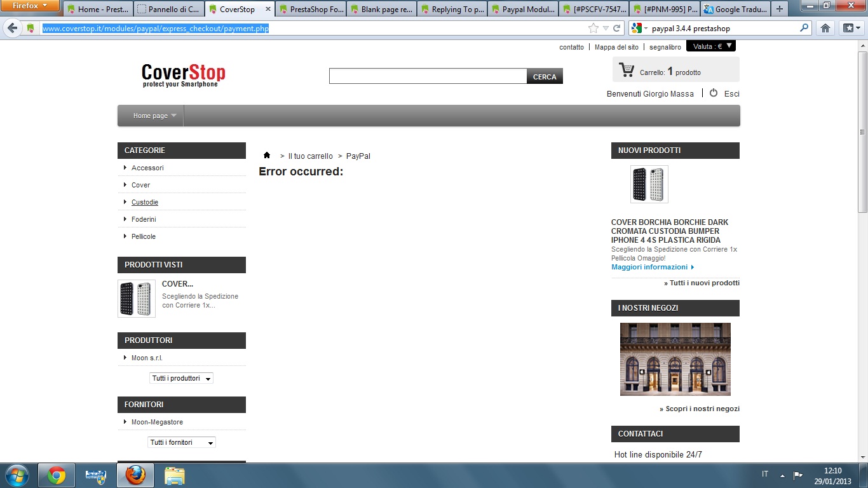Switch to the Blank page re... tab
868x488 pixels.
tap(381, 9)
